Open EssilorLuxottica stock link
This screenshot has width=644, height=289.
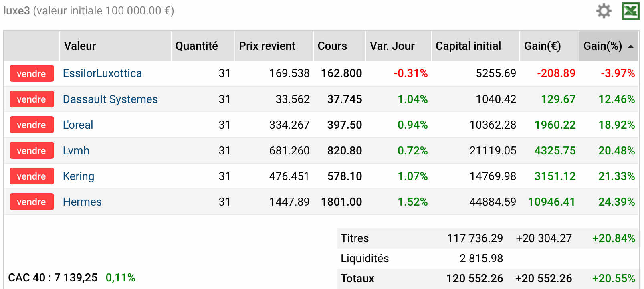tap(102, 73)
